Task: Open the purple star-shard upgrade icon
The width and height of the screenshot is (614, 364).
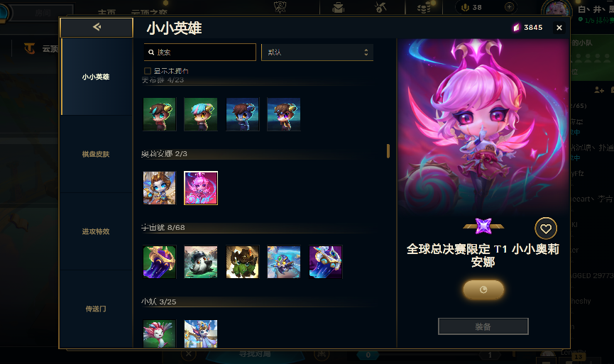Action: click(483, 226)
